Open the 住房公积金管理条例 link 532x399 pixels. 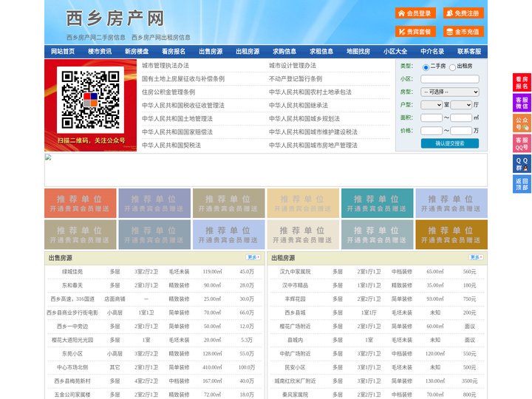coord(168,92)
